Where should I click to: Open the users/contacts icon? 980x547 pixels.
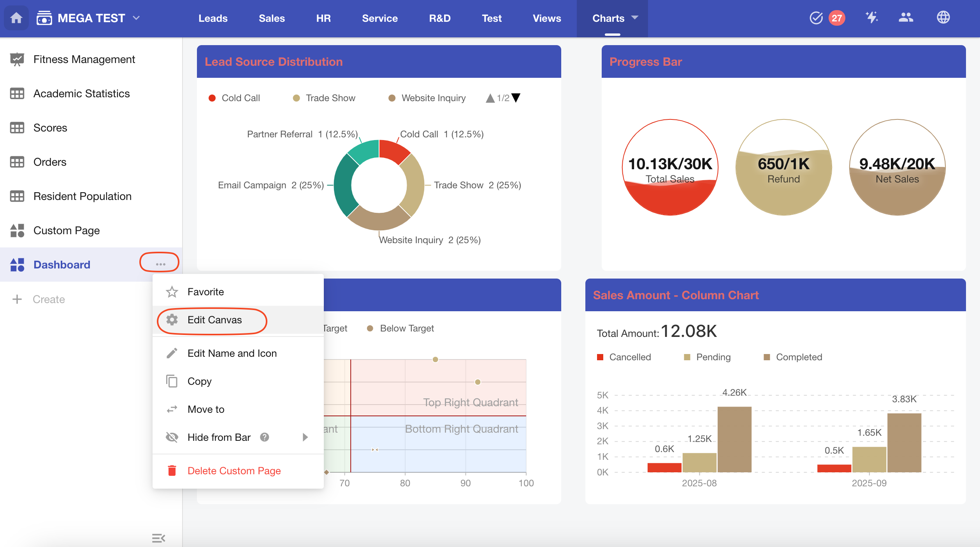pyautogui.click(x=906, y=18)
